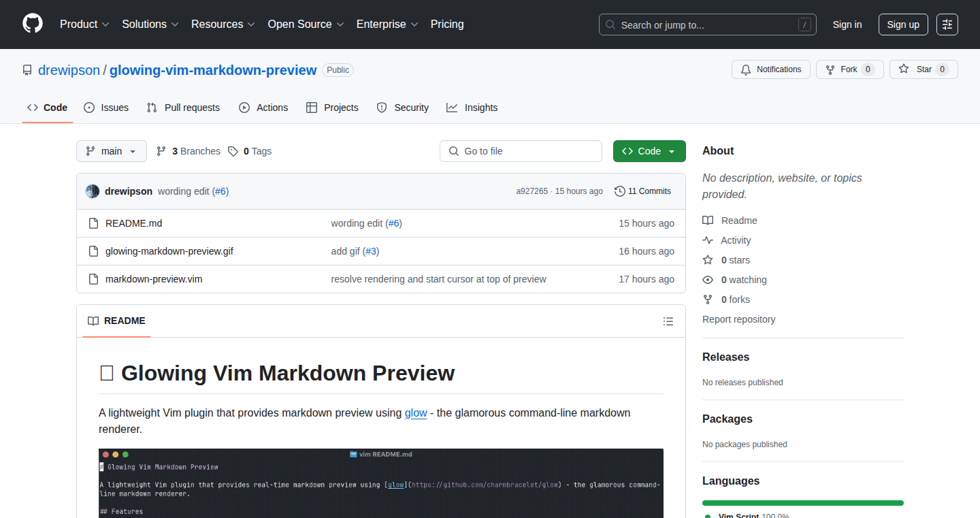This screenshot has width=980, height=518.
Task: Click the file icon beside README.md
Action: point(94,223)
